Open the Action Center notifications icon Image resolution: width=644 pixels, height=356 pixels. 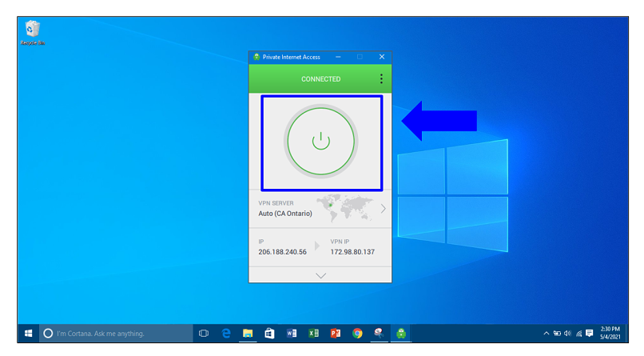590,334
